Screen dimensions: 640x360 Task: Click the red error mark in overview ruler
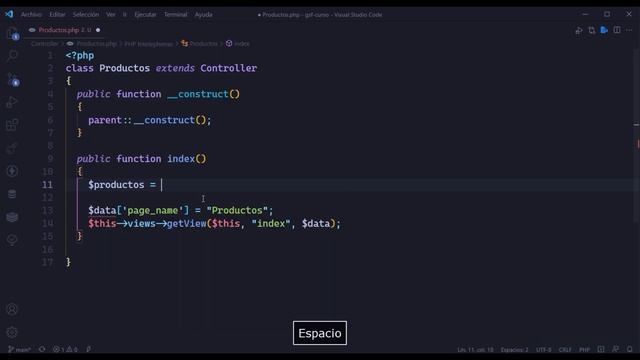click(x=638, y=144)
